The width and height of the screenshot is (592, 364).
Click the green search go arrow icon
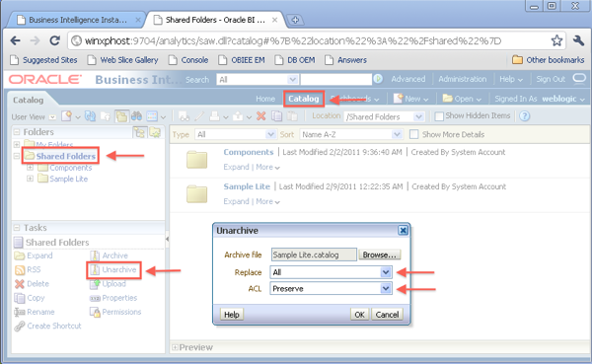coord(378,79)
